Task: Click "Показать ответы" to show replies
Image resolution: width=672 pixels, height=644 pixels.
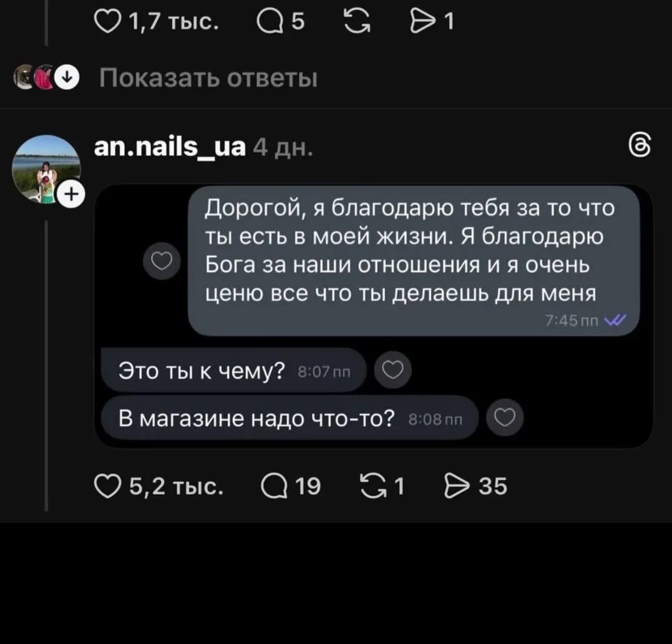Action: 208,79
